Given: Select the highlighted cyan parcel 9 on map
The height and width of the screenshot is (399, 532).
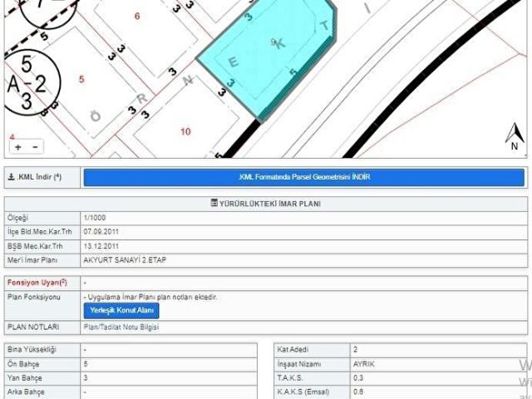Looking at the screenshot, I should 266,62.
